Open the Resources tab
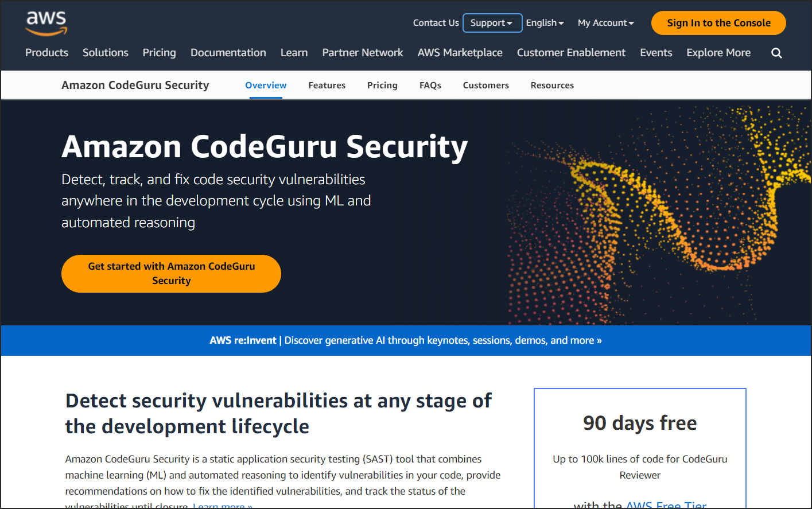Screen dimensions: 812x509 coord(552,85)
